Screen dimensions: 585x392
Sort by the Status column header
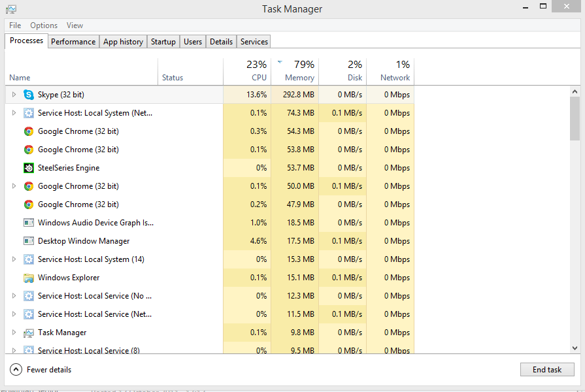coord(190,72)
